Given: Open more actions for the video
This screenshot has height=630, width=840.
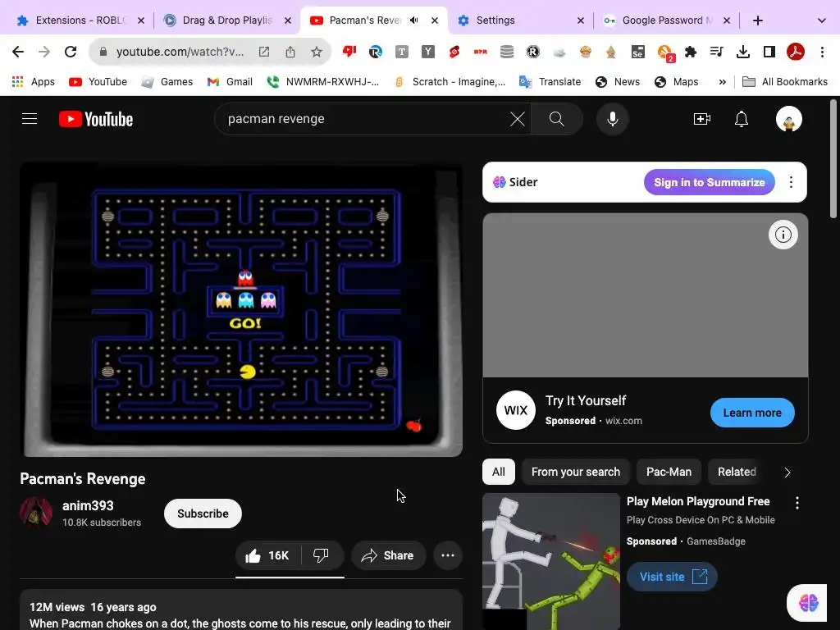Looking at the screenshot, I should click(448, 555).
